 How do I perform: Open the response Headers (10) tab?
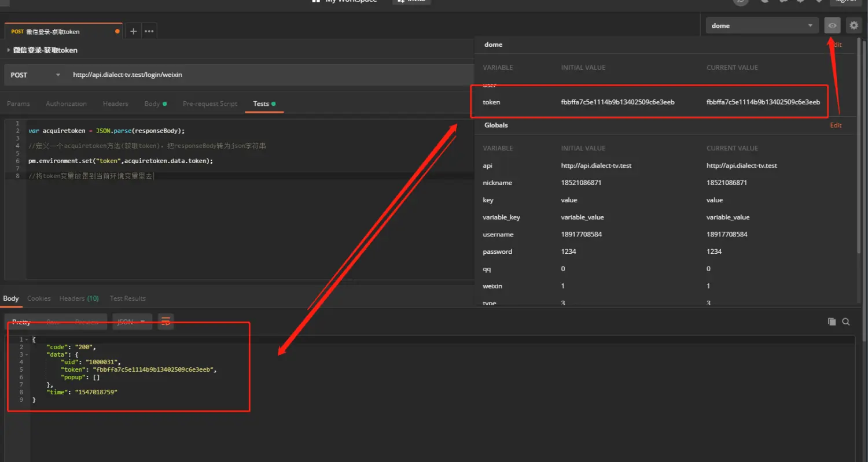coord(79,298)
